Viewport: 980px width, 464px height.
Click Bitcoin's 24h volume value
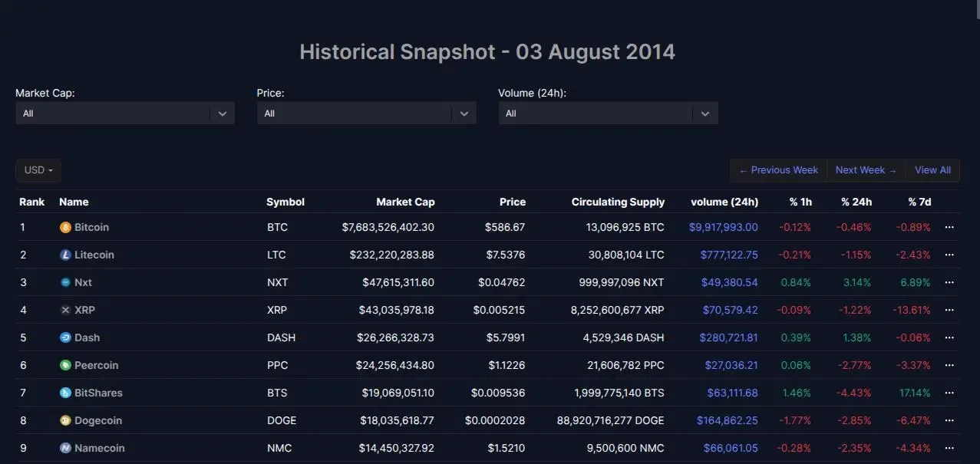click(x=721, y=226)
